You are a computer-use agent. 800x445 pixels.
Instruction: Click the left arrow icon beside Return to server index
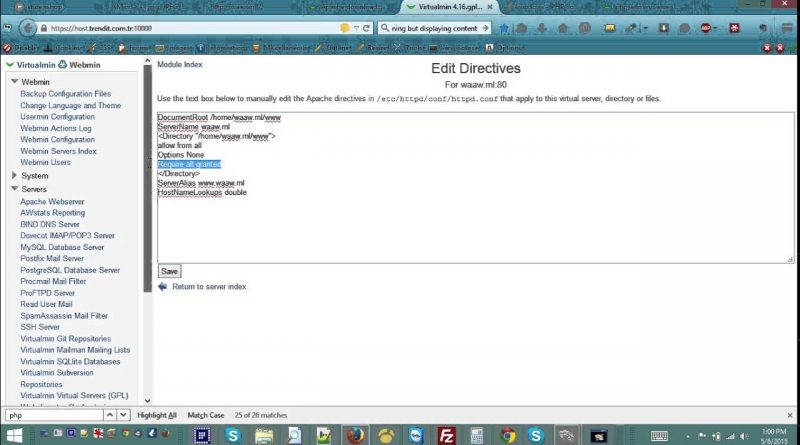[162, 286]
